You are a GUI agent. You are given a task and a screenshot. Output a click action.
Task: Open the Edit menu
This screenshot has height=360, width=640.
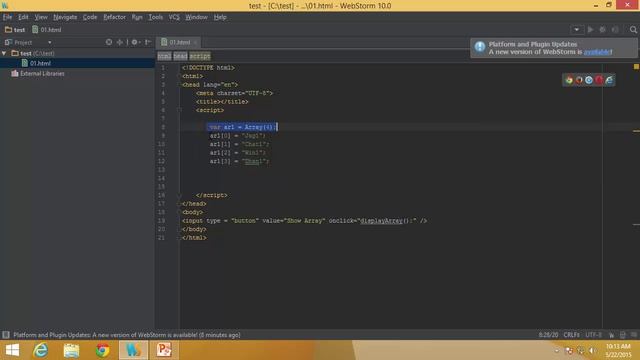[x=23, y=17]
